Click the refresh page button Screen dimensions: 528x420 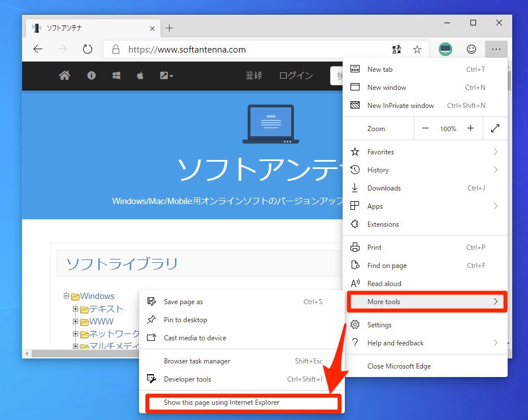pos(87,49)
